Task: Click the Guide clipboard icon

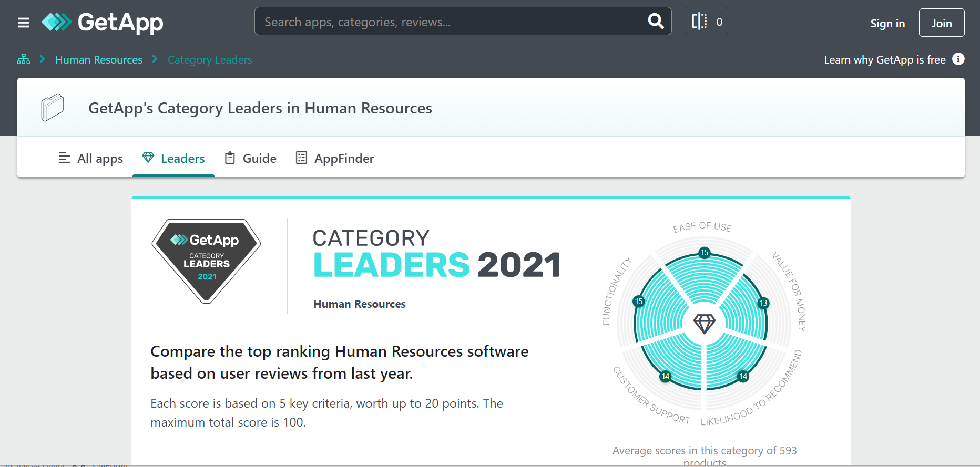Action: (x=230, y=158)
